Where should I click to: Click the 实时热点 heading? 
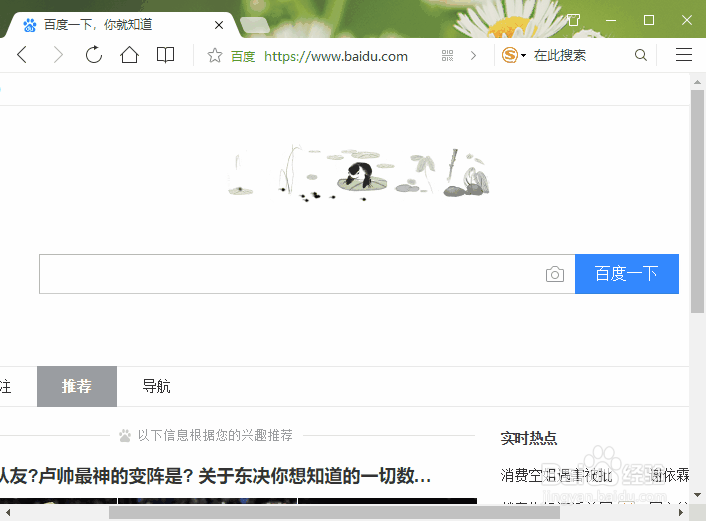(529, 438)
